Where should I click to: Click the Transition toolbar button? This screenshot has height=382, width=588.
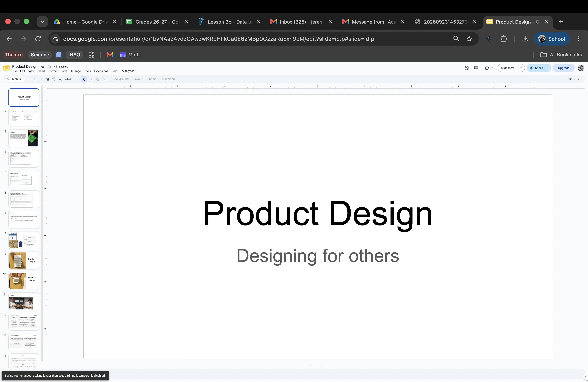click(x=168, y=79)
